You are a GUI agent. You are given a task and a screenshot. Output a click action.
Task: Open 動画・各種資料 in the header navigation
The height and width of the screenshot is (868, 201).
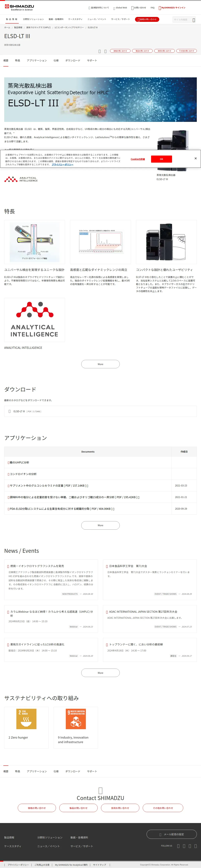pos(56,19)
